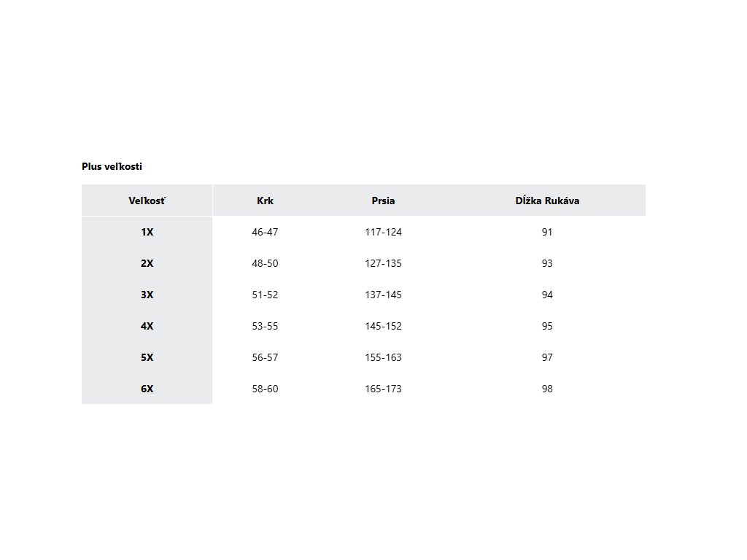Image resolution: width=747 pixels, height=560 pixels.
Task: Click the Dĺžka Rukáva column header
Action: coord(547,201)
